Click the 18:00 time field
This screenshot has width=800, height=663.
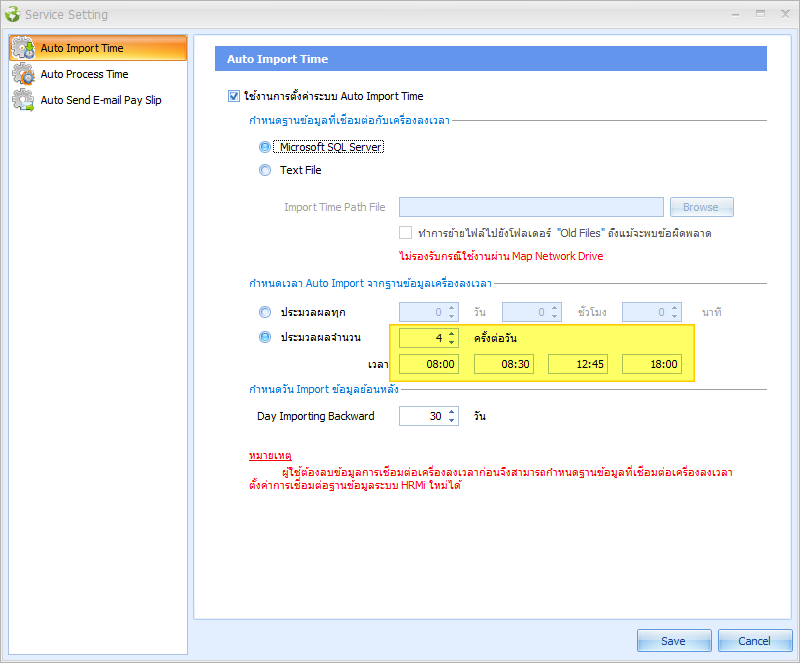[x=652, y=365]
